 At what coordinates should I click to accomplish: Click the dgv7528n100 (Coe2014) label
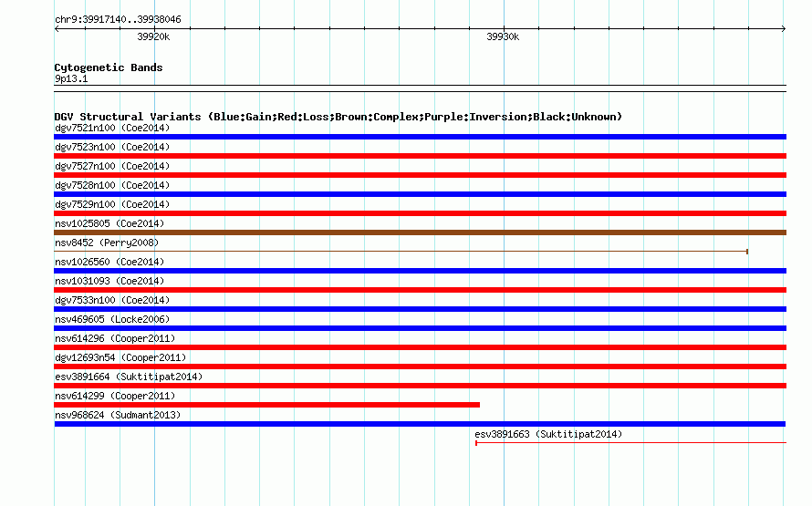coord(112,185)
